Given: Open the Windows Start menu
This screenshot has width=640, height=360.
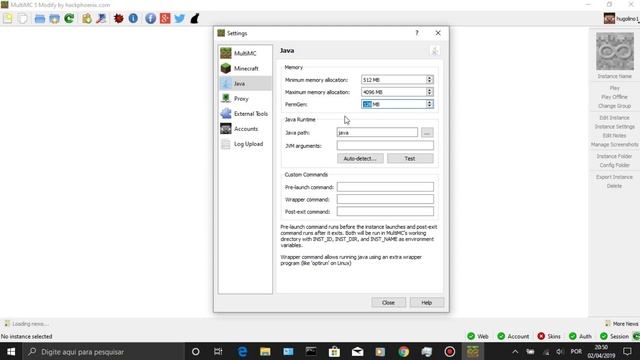Looking at the screenshot, I should (11, 351).
